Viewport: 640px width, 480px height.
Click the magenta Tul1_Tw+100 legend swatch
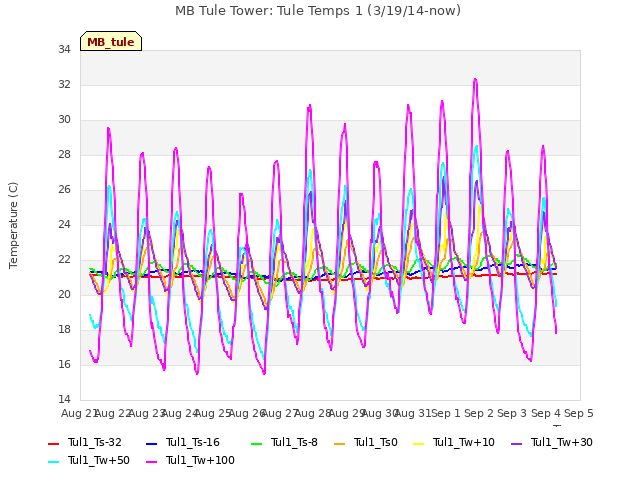151,461
